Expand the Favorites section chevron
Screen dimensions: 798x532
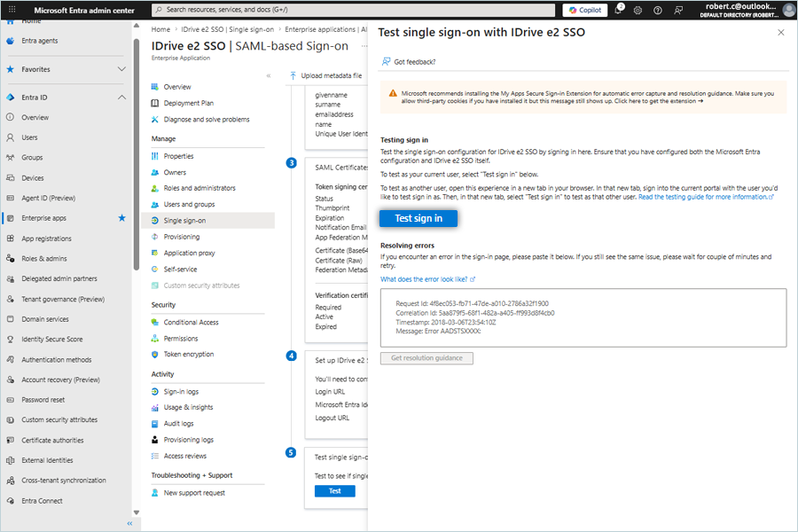pyautogui.click(x=121, y=69)
